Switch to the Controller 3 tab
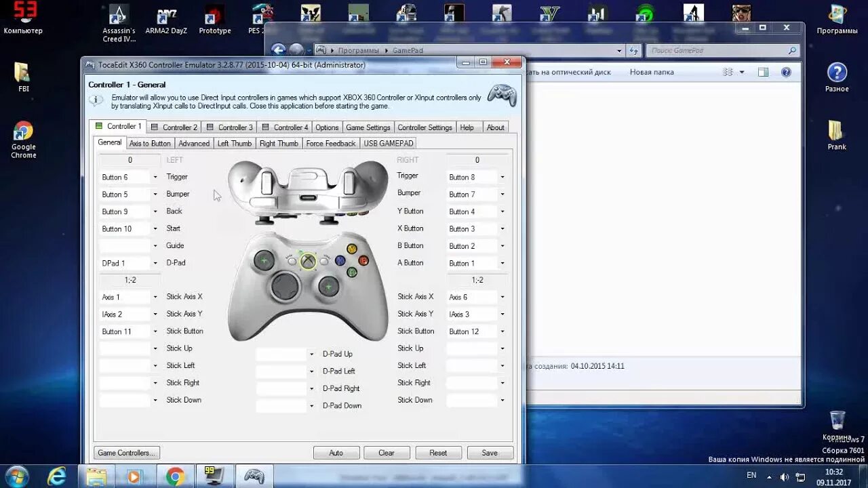Image resolution: width=868 pixels, height=488 pixels. click(229, 127)
